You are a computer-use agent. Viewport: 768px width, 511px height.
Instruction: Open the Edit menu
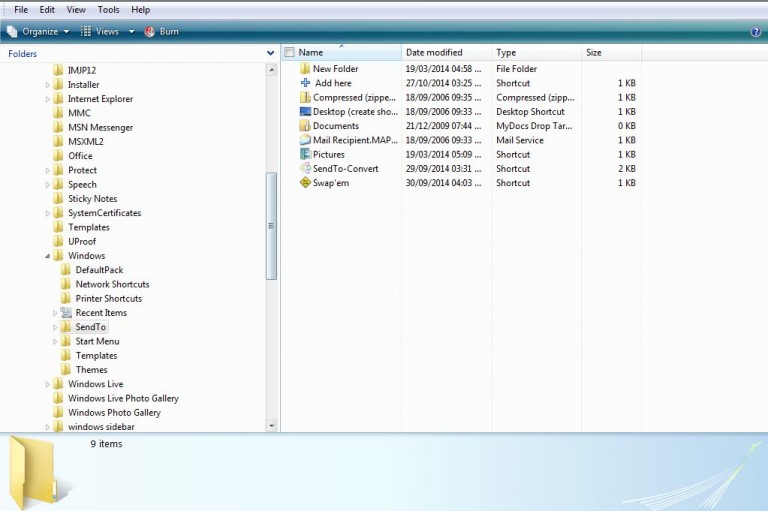tap(49, 10)
